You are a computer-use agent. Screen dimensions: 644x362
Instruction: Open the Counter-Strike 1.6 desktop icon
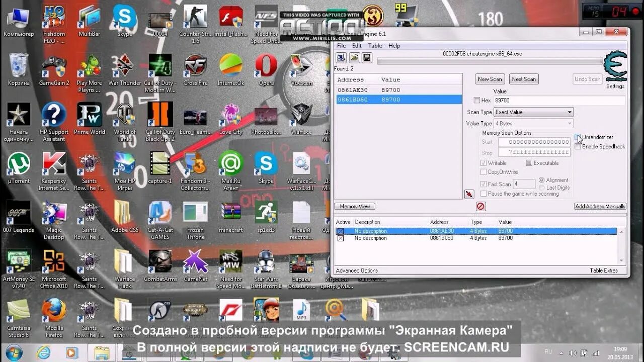pos(195,23)
